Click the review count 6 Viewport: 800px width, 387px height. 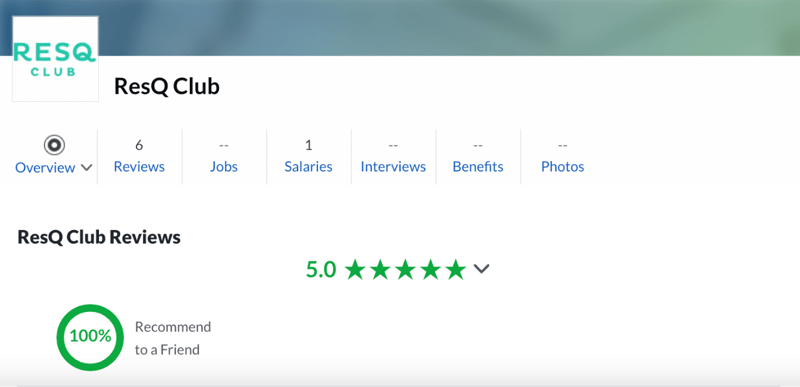139,145
